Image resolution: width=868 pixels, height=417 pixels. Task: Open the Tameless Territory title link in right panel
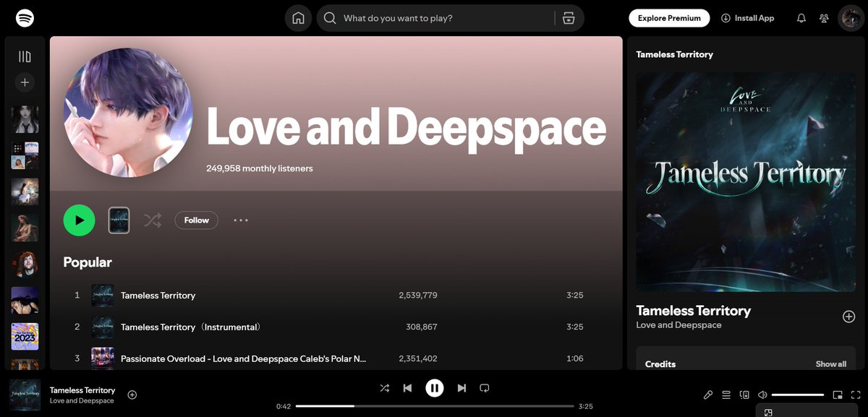click(694, 311)
